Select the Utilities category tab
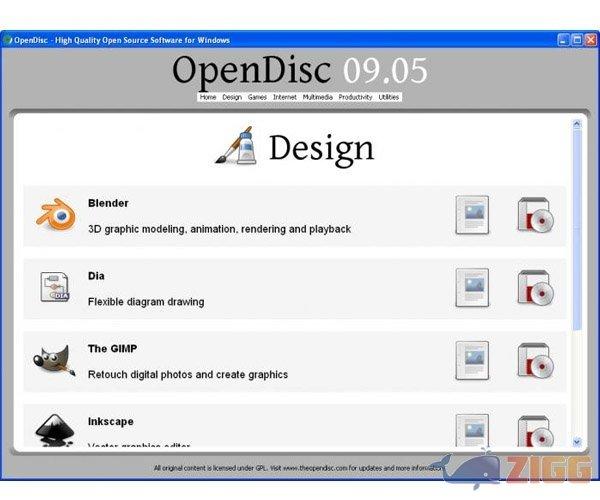 pos(389,97)
